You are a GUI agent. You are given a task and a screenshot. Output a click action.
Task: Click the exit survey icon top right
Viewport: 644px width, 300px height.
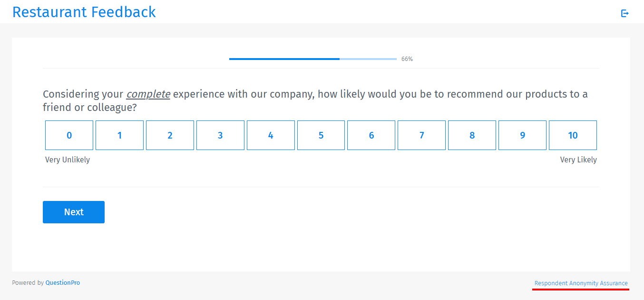pyautogui.click(x=624, y=13)
